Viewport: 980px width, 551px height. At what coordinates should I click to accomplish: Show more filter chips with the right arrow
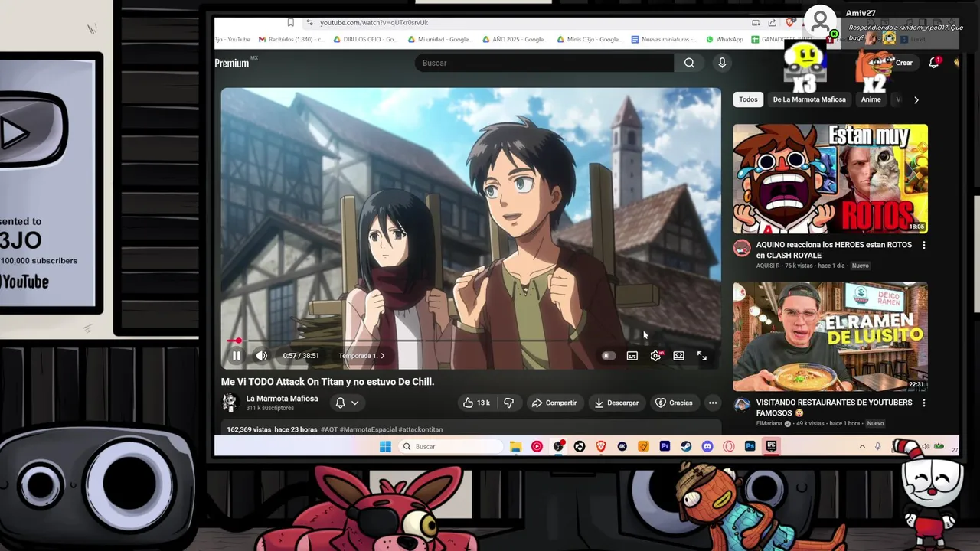pos(916,99)
